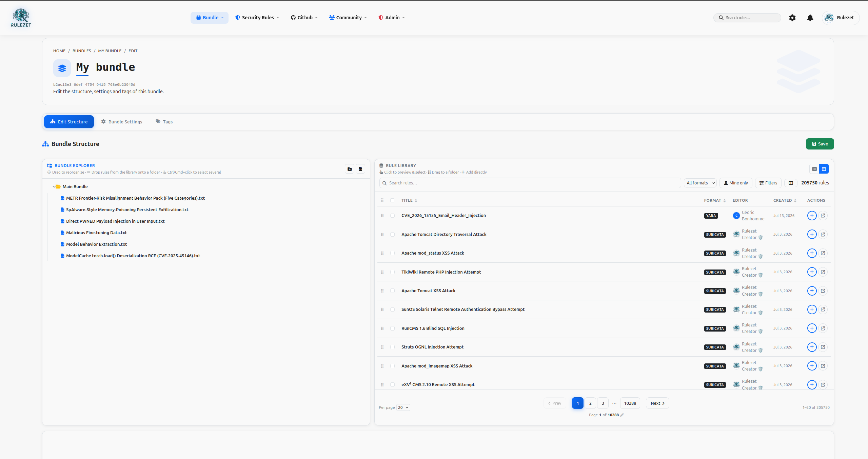
Task: Toggle the Mine only filter
Action: [x=736, y=183]
